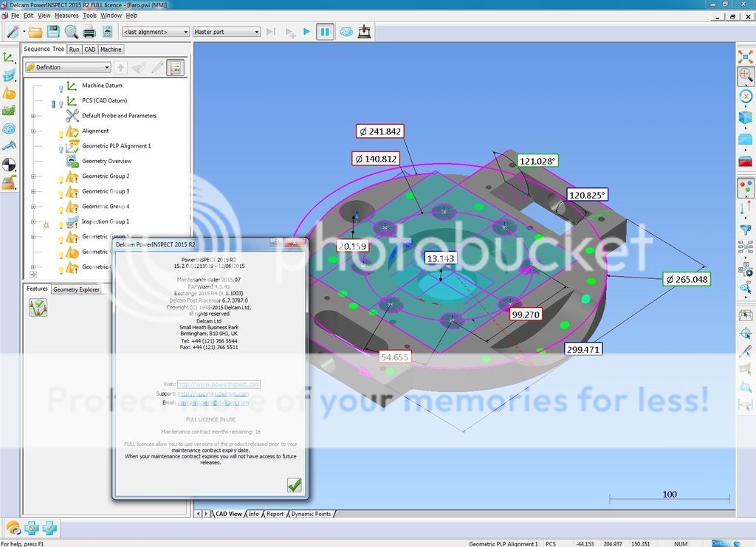Click the green checkmark OK button in About dialog

tap(294, 485)
